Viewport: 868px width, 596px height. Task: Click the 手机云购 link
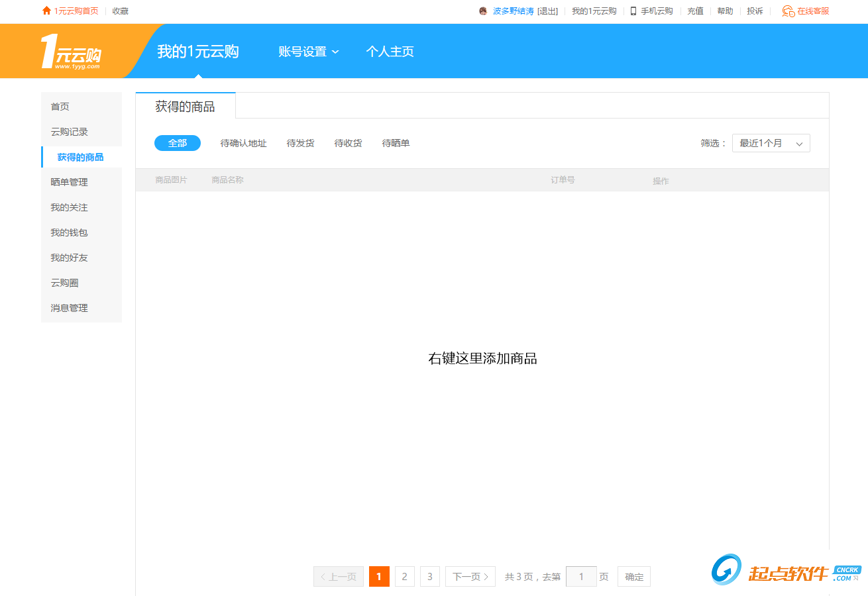tap(657, 11)
